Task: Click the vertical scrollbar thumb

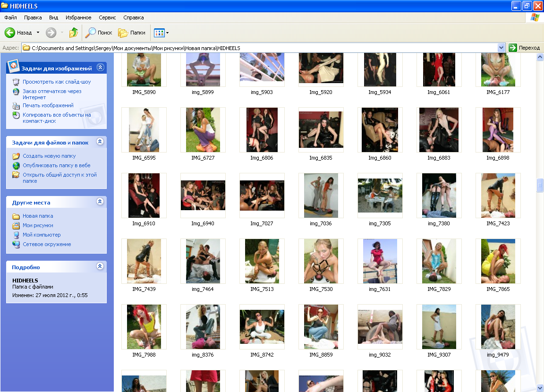Action: click(x=540, y=185)
